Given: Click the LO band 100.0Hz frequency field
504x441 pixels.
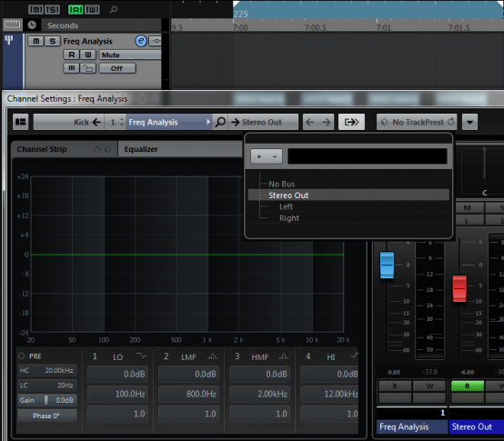Looking at the screenshot, I should (x=117, y=394).
